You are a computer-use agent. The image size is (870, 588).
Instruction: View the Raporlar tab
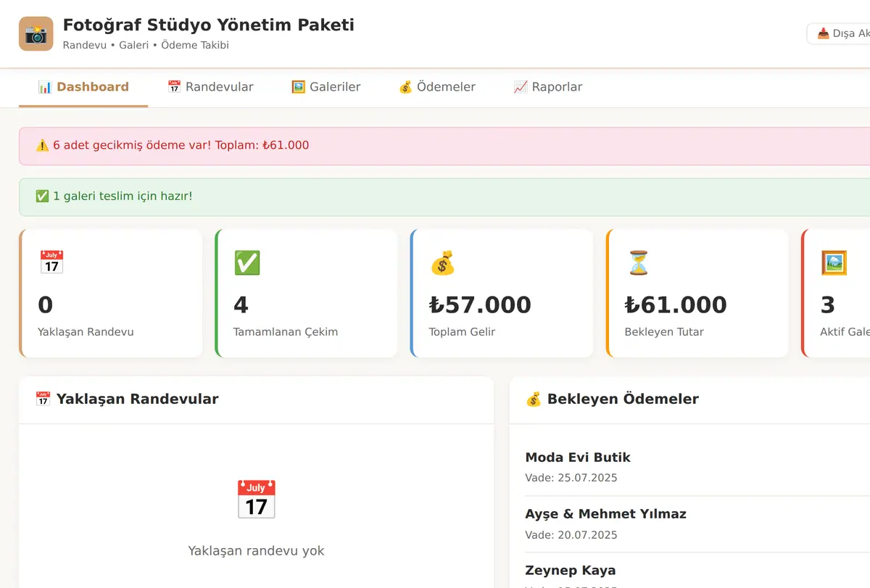click(547, 87)
